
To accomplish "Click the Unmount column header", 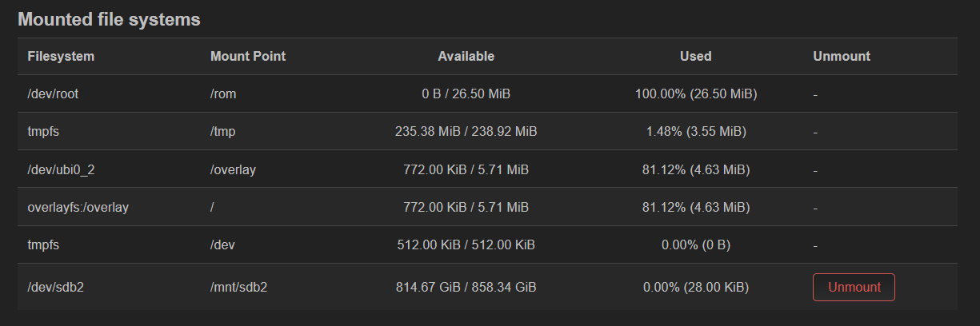I will tap(842, 56).
